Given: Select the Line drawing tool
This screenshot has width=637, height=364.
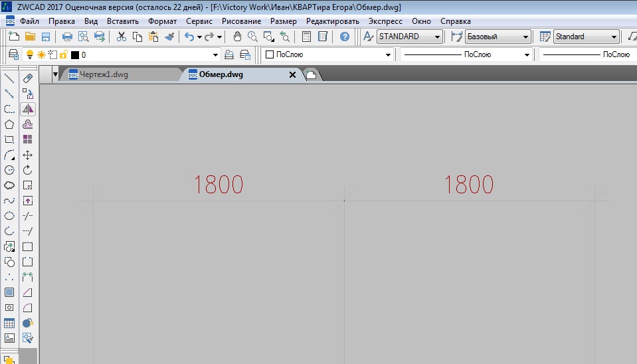Looking at the screenshot, I should 9,78.
